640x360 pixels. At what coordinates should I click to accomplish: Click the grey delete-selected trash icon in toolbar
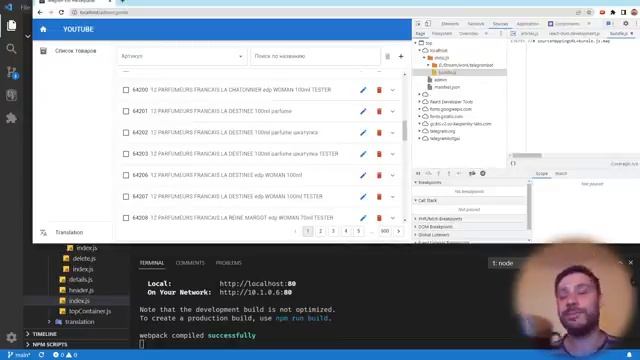tap(387, 56)
